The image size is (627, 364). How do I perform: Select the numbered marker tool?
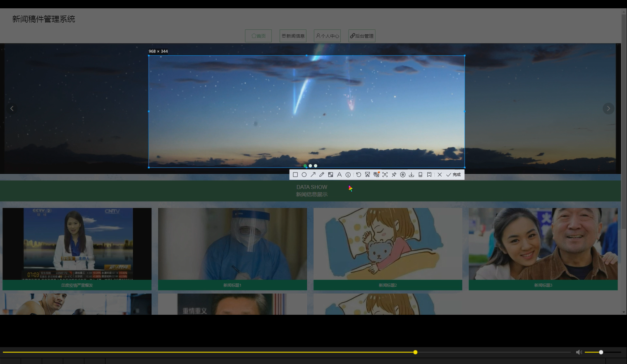348,175
